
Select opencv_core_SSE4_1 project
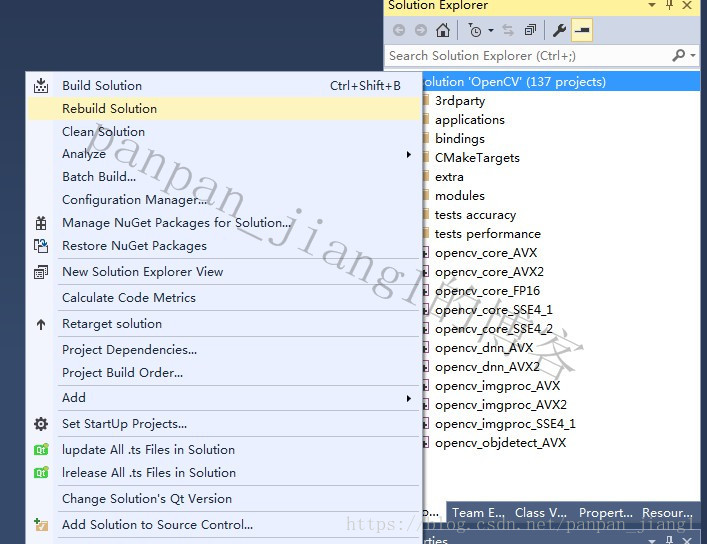493,310
